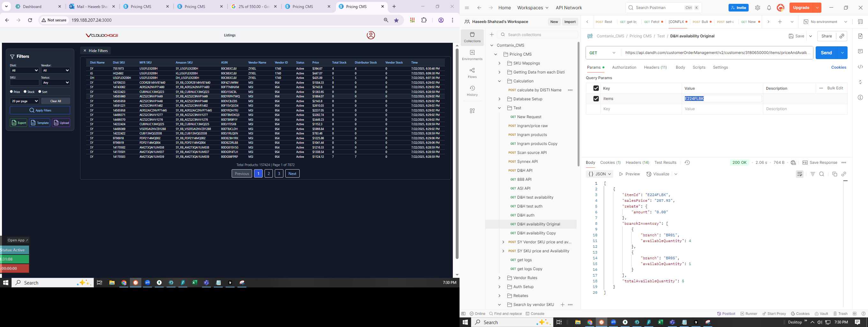
Task: Open Flows sidebar panel
Action: point(472,73)
